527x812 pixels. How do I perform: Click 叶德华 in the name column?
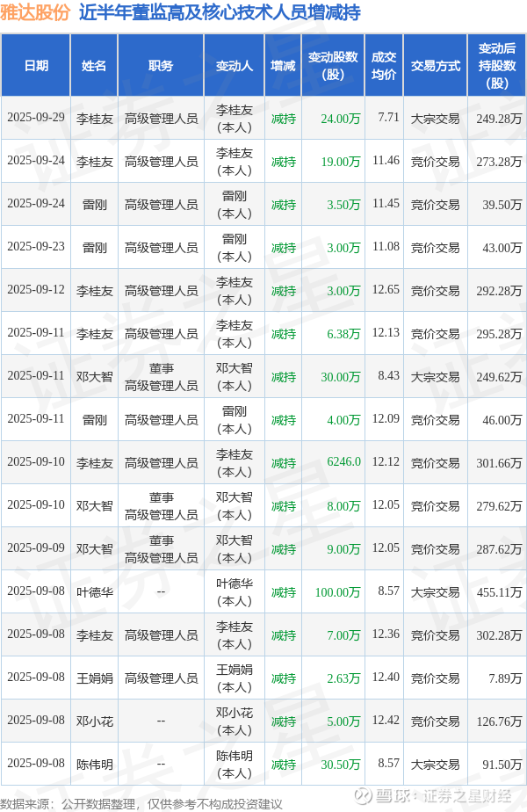(94, 592)
